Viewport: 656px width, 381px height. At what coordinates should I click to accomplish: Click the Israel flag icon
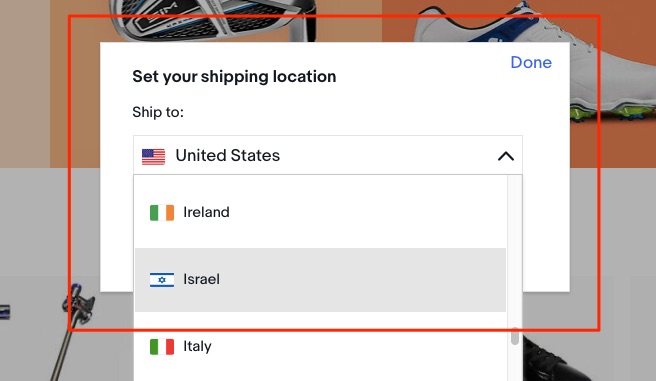(x=162, y=280)
